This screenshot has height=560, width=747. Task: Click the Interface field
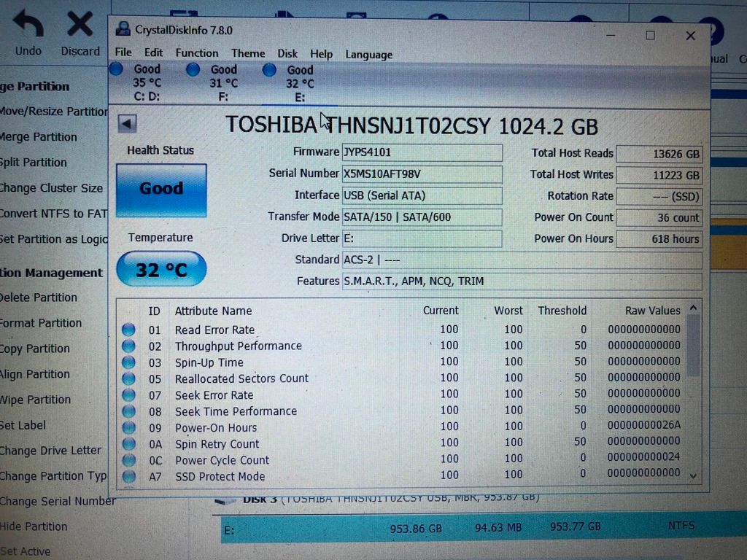422,195
